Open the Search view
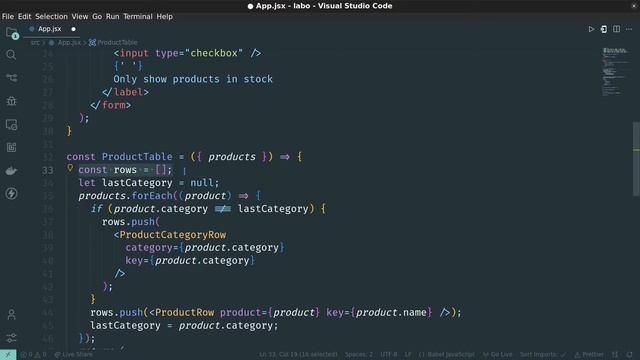 click(x=11, y=55)
